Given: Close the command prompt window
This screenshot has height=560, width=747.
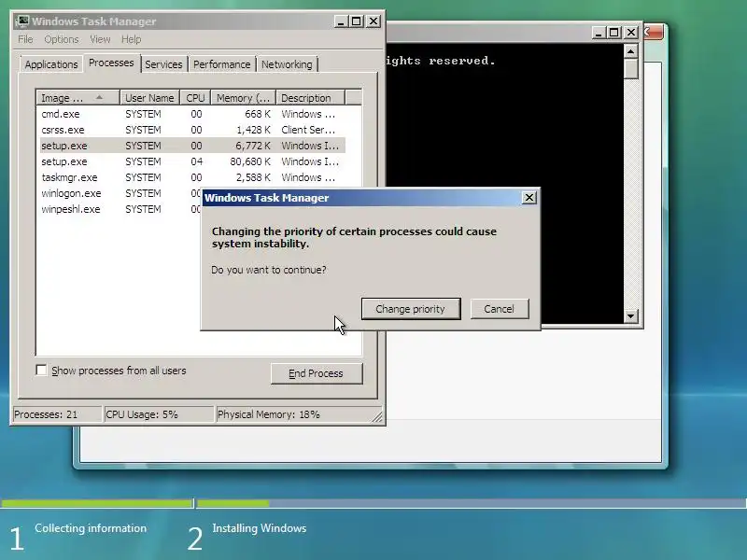Looking at the screenshot, I should tap(631, 33).
